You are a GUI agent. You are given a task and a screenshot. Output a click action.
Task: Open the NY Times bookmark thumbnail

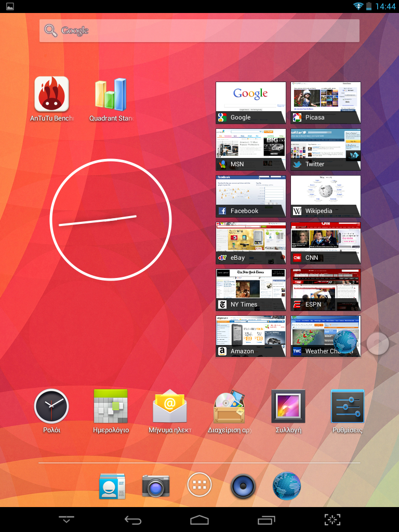coord(251,290)
